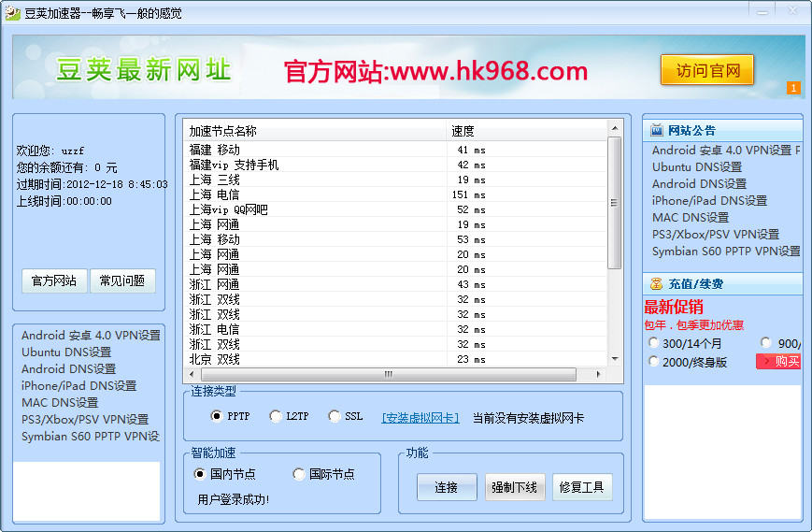Click the 最新促销 promotion heading

pyautogui.click(x=673, y=308)
